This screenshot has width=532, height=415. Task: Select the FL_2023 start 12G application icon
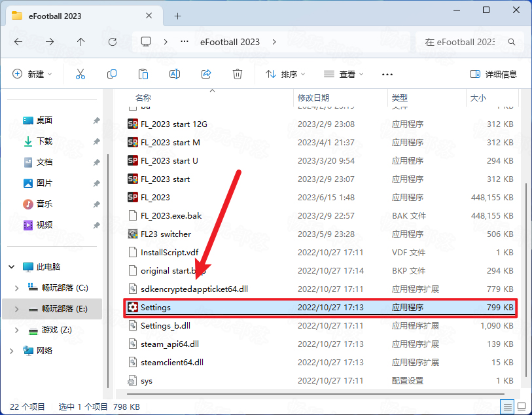(x=133, y=124)
